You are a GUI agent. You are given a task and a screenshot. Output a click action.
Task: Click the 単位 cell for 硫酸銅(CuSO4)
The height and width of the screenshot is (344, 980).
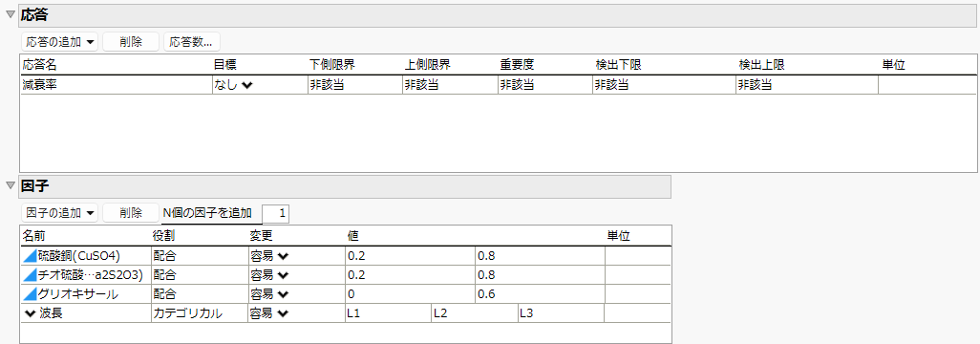tap(637, 256)
